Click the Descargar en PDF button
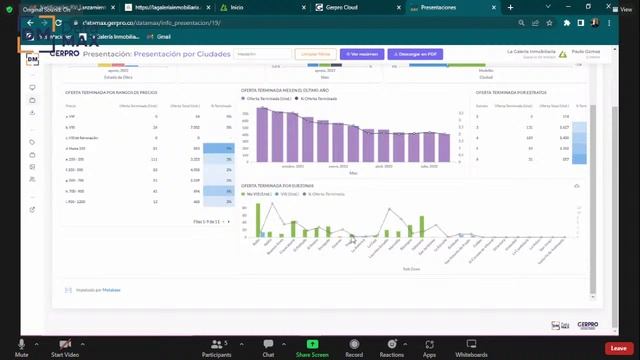 [x=415, y=54]
